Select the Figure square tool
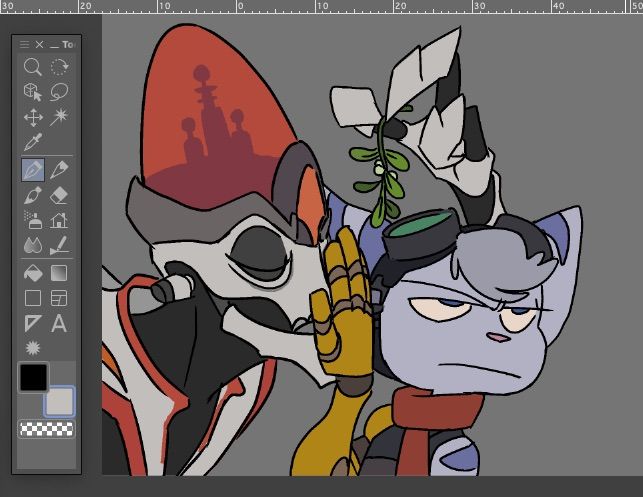This screenshot has width=643, height=497. click(x=33, y=298)
